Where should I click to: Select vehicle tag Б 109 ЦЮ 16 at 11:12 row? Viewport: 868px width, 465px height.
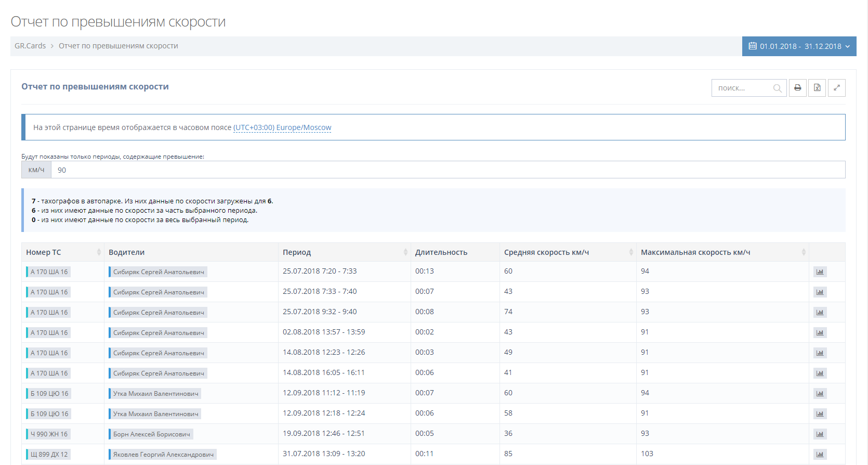48,394
